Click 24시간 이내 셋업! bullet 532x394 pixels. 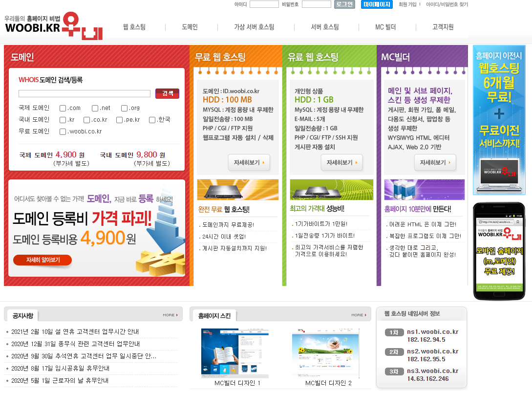pos(224,237)
